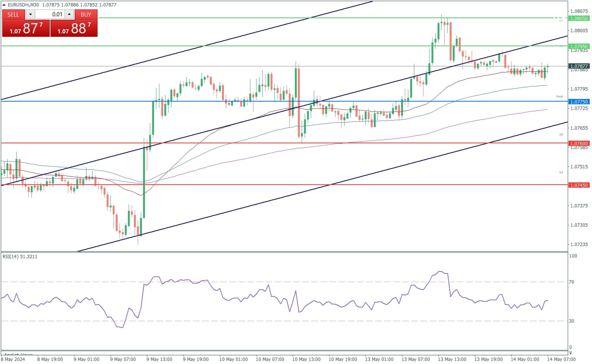Image resolution: width=592 pixels, height=364 pixels.
Task: Sell at the 1.07 87 7 price
Action: tap(26, 28)
